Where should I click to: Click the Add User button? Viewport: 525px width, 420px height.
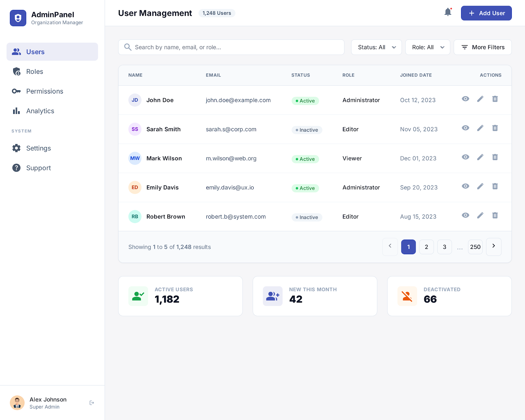coord(486,13)
